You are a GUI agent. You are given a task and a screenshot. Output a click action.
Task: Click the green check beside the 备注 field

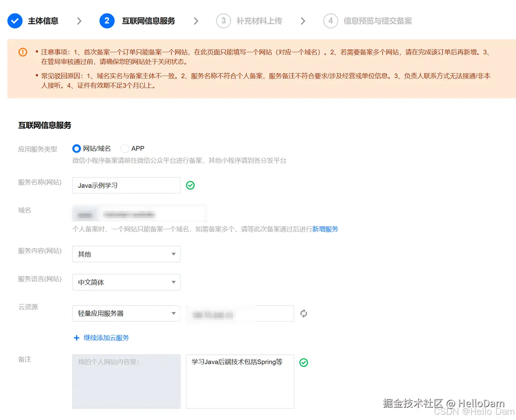304,362
